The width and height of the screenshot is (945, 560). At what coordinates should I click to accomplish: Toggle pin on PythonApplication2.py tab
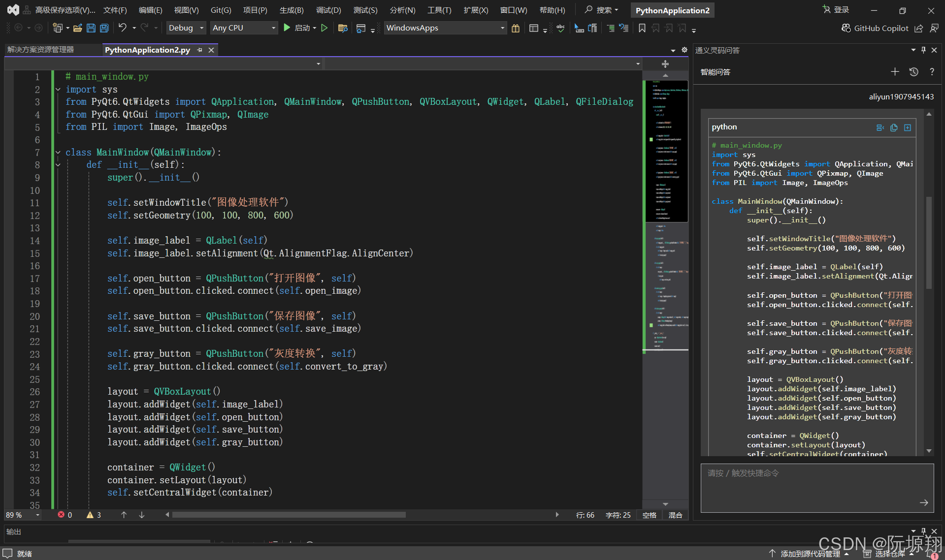point(199,50)
